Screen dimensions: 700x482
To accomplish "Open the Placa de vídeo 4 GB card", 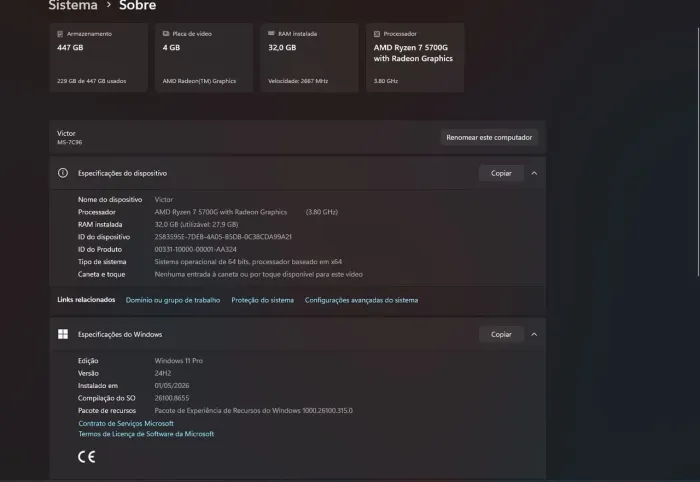I will [x=204, y=58].
